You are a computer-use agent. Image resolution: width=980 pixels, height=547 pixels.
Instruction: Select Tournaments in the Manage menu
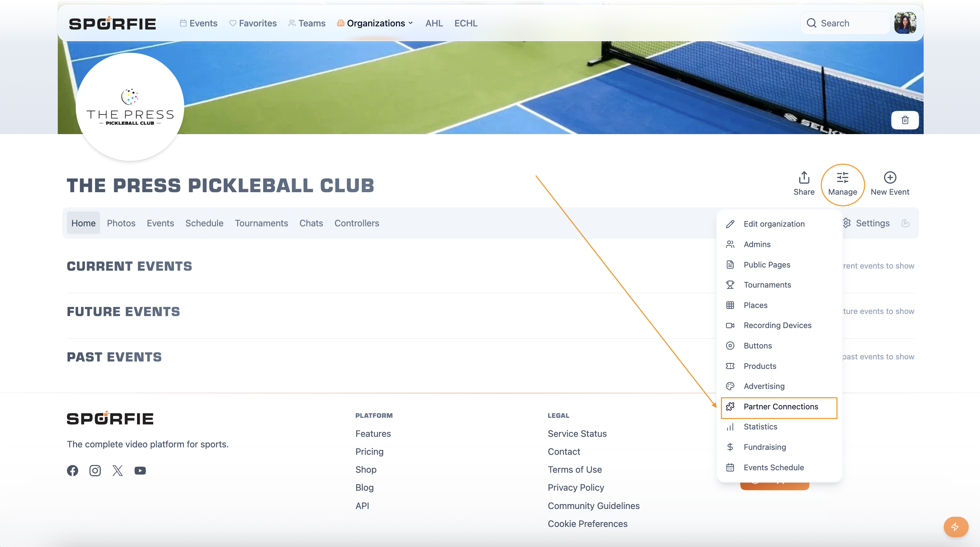[x=779, y=285]
